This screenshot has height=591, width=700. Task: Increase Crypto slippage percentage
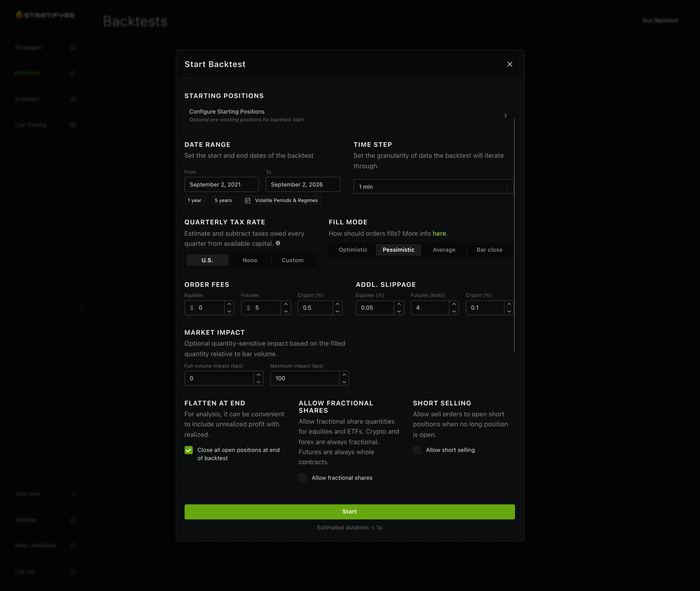click(x=509, y=304)
